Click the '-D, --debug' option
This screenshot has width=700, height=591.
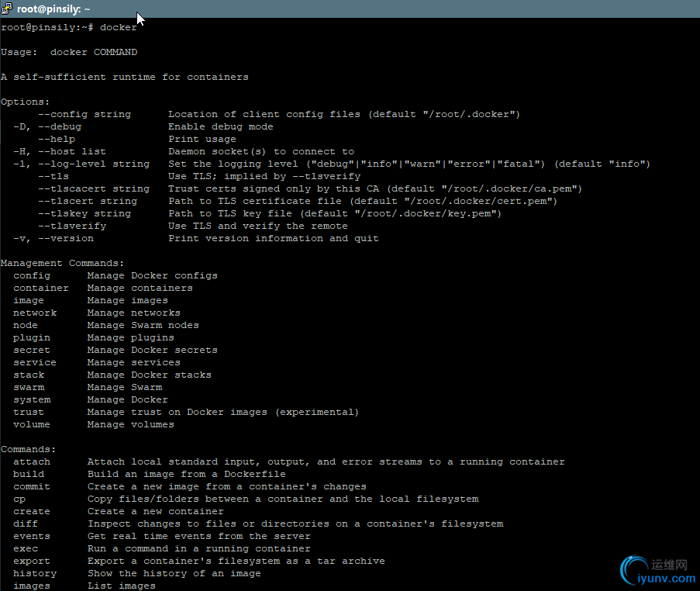click(47, 127)
